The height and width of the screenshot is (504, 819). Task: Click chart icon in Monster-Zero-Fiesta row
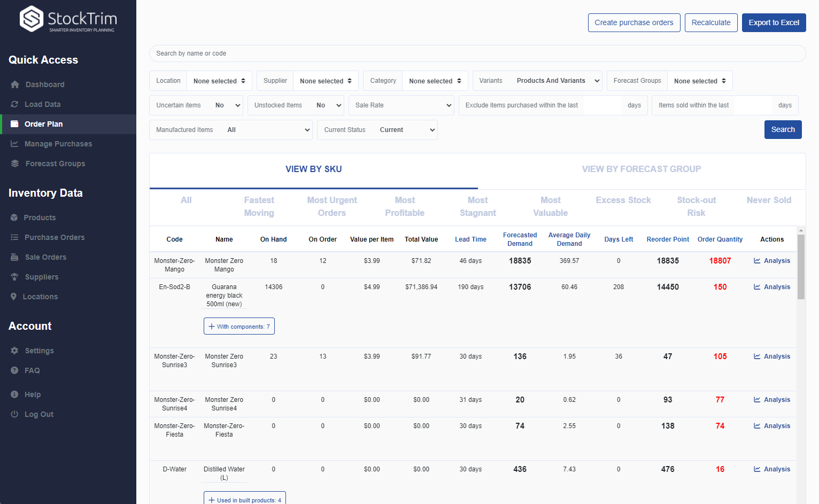click(757, 426)
